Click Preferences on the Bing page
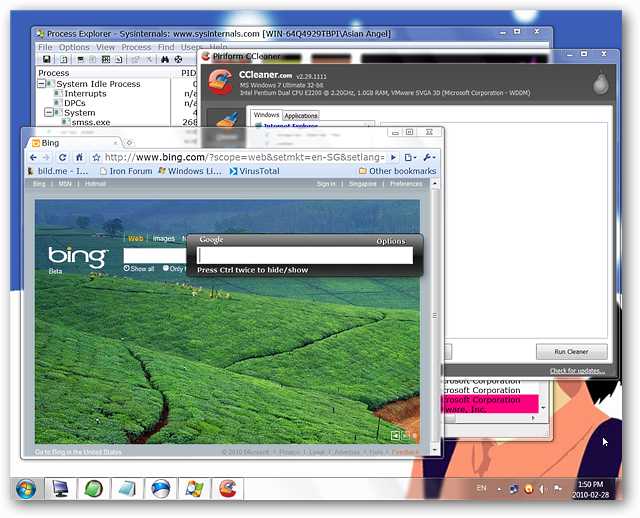Image resolution: width=640 pixels, height=518 pixels. click(x=406, y=184)
